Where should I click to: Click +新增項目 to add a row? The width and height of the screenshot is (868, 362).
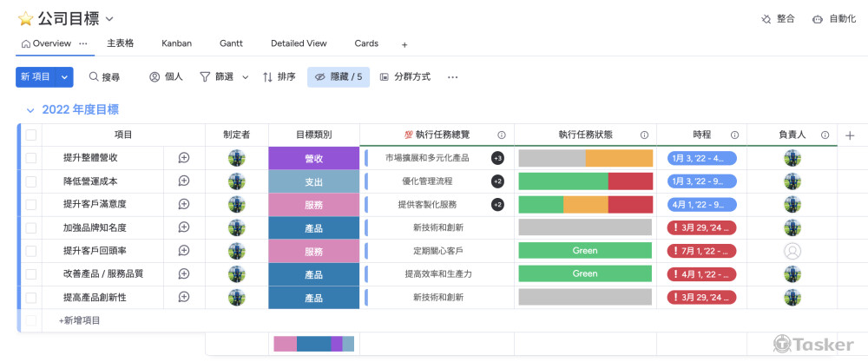(80, 320)
